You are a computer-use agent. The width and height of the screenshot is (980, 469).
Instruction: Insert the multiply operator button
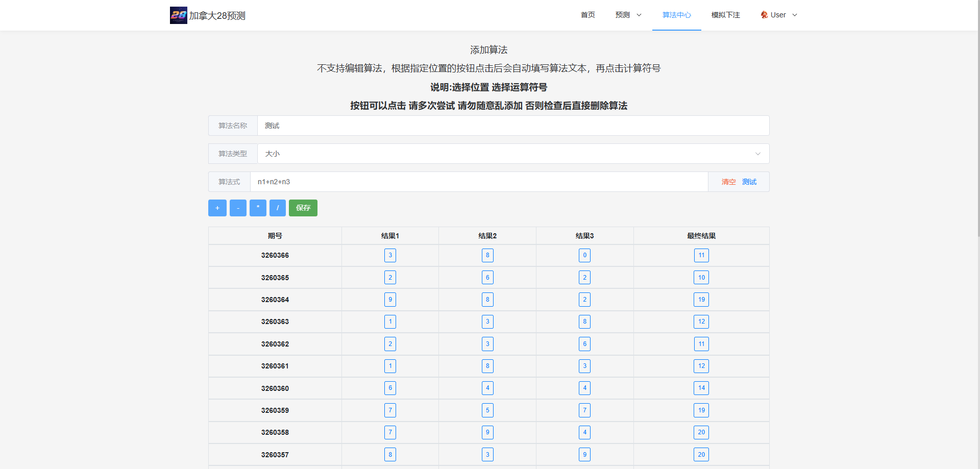[258, 208]
